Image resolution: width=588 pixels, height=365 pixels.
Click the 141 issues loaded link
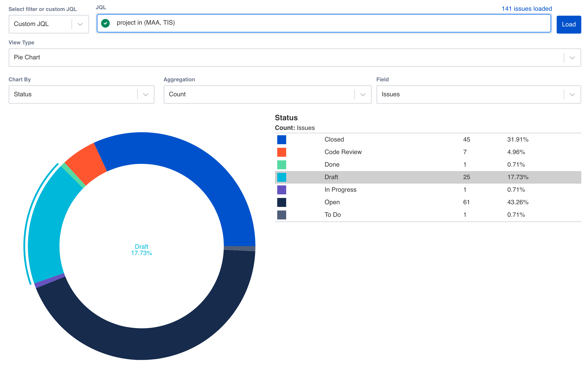point(527,9)
